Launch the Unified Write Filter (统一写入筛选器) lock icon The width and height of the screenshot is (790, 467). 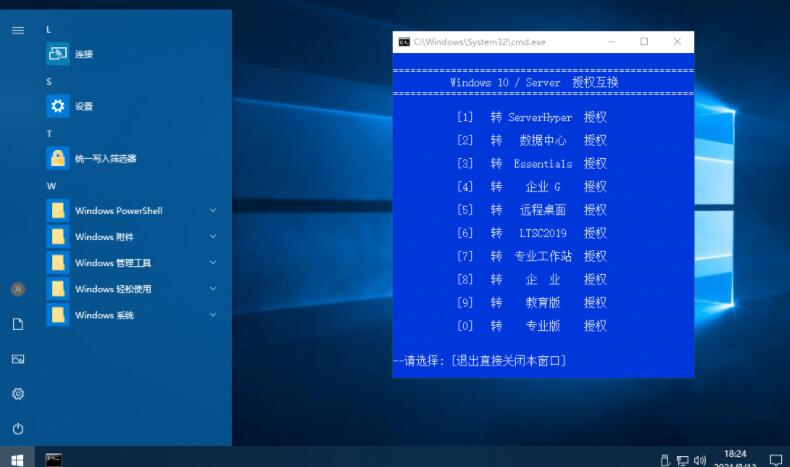pos(58,158)
